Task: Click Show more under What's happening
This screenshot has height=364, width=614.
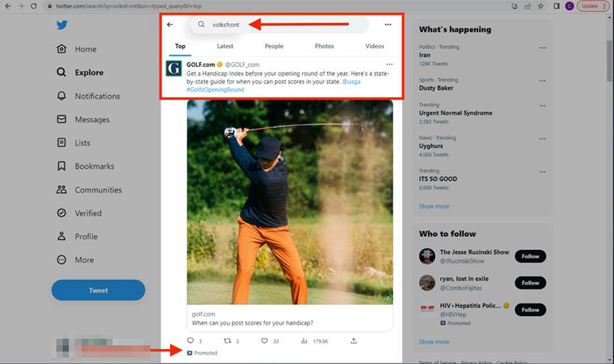Action: 434,206
